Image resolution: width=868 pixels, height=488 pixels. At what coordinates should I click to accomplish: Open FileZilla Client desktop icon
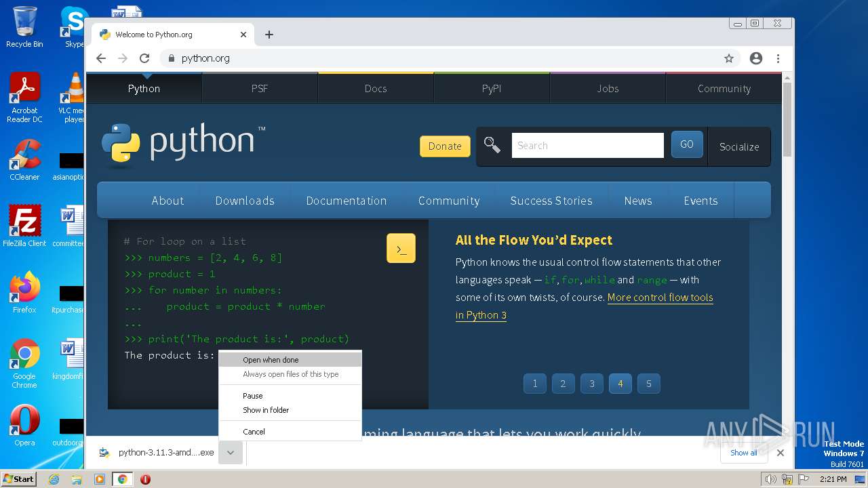(24, 226)
